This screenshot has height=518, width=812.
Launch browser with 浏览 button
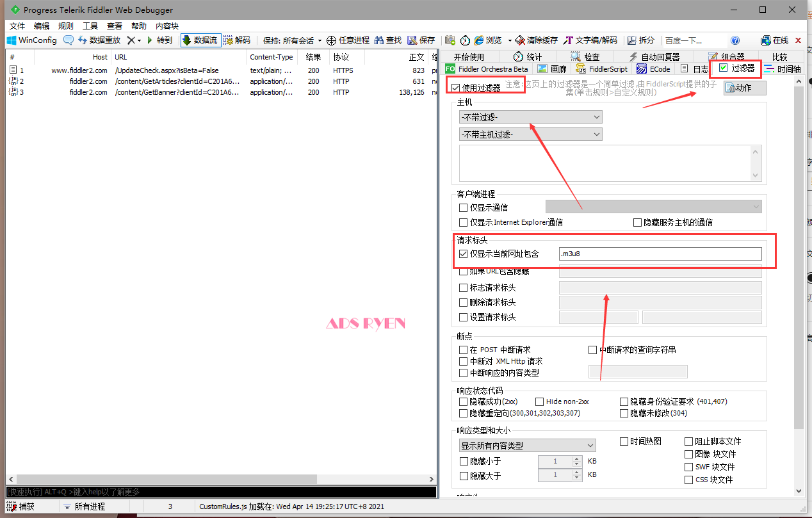(488, 40)
